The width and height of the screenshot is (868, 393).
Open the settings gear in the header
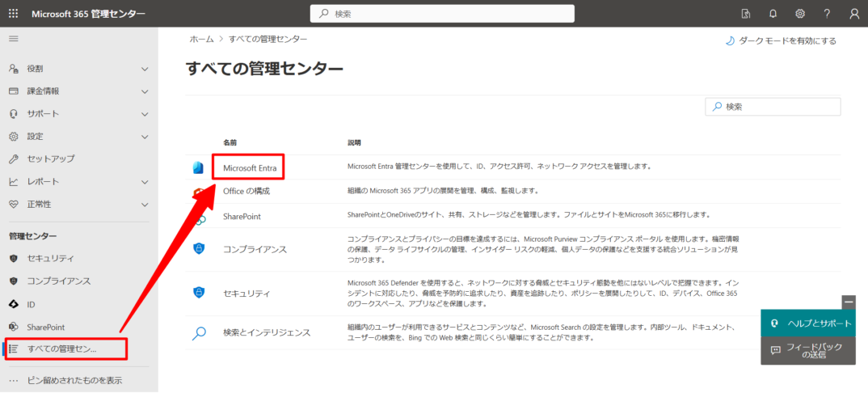pyautogui.click(x=800, y=14)
